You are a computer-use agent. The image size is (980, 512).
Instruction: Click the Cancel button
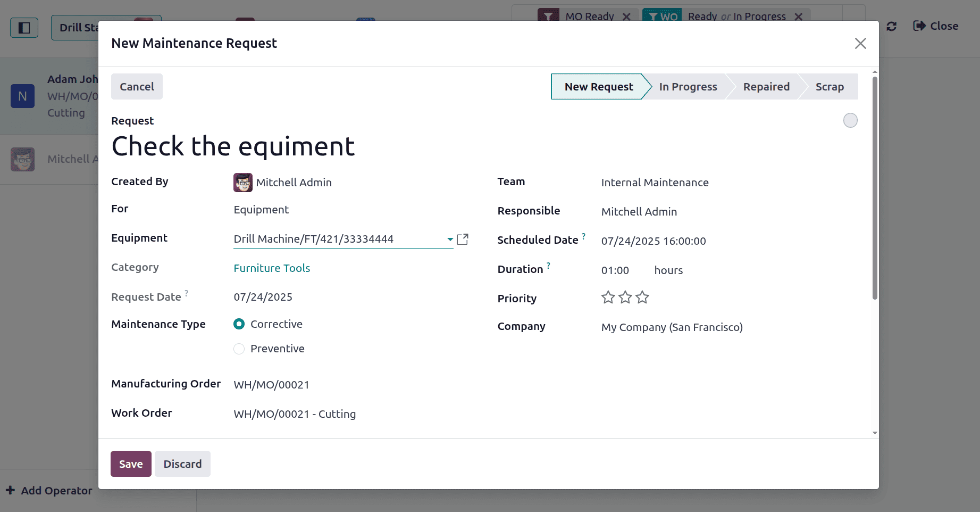137,87
